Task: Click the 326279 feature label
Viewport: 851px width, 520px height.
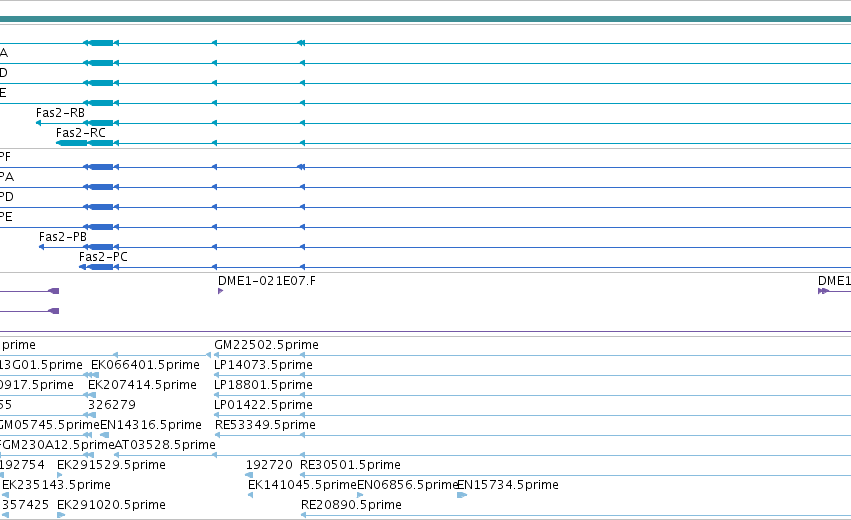Action: 112,405
